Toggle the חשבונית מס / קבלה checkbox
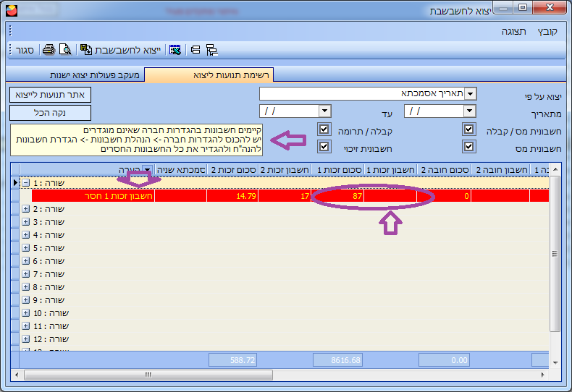 469,129
